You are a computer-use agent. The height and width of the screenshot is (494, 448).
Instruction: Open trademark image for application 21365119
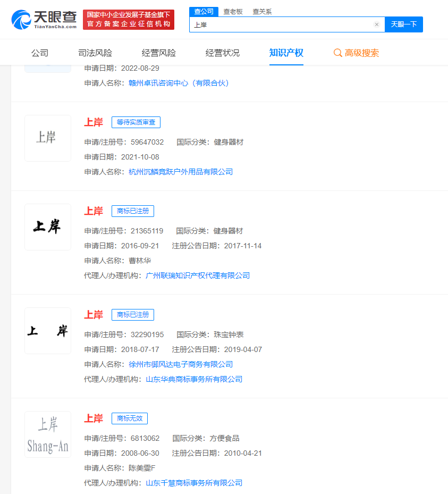click(48, 227)
